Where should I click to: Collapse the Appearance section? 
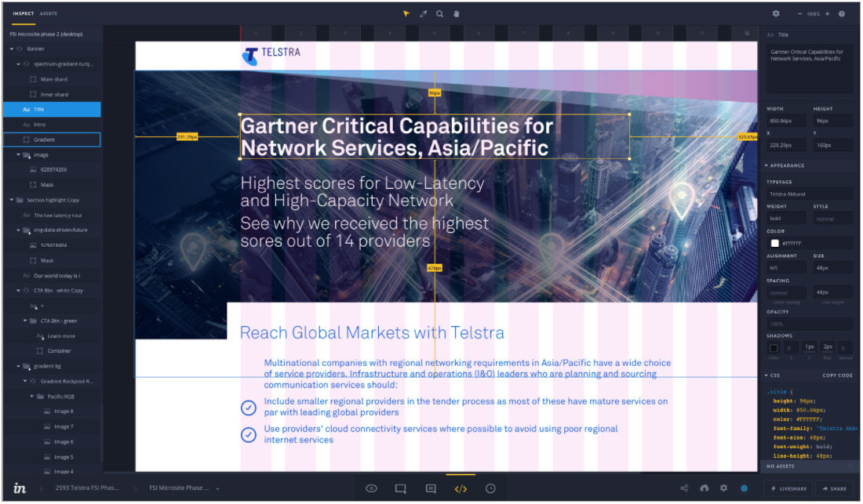(x=766, y=165)
